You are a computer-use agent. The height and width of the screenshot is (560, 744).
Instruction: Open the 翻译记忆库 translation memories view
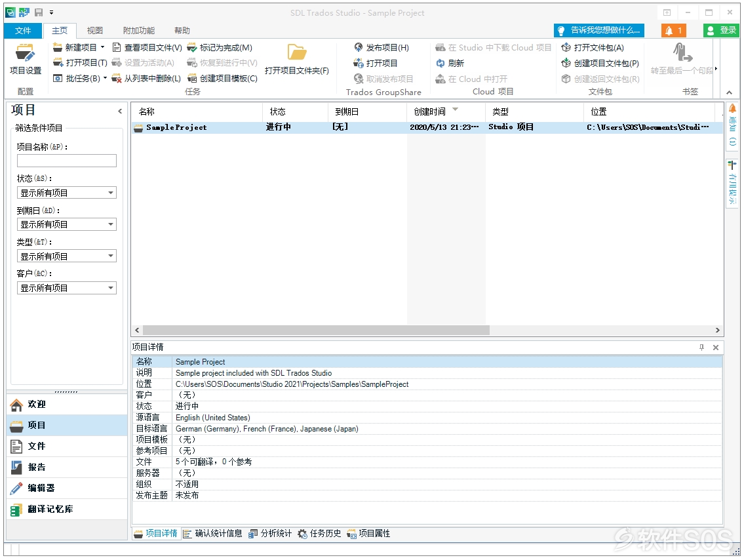(x=67, y=509)
